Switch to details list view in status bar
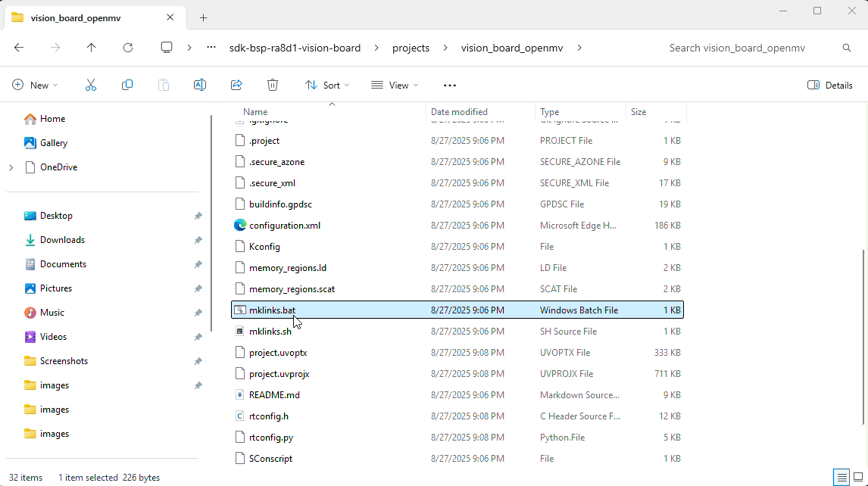The width and height of the screenshot is (868, 486). [841, 477]
